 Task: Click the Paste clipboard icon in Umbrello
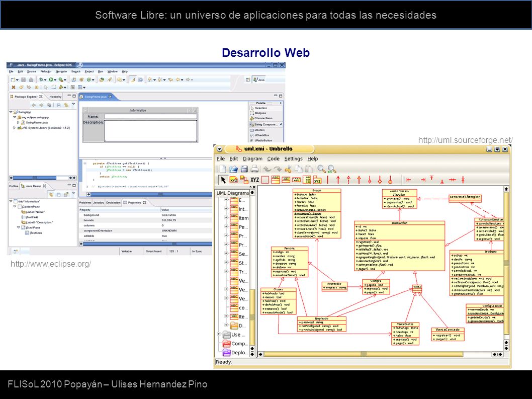pos(308,169)
